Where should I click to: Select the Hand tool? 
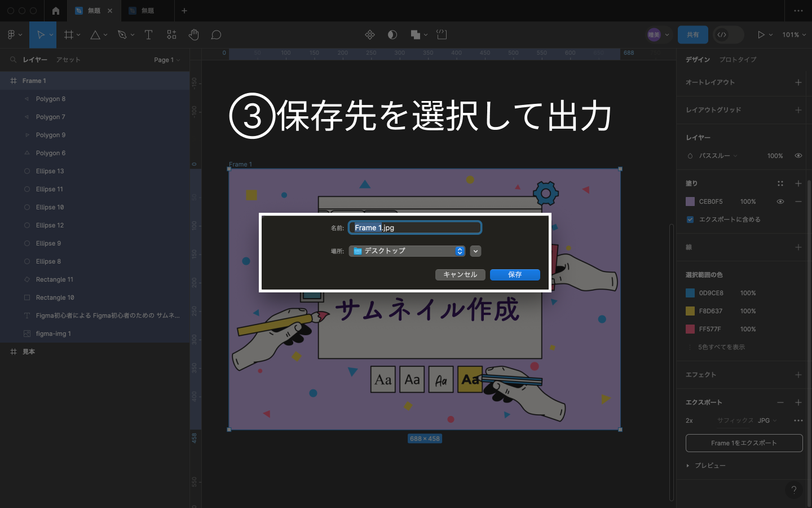pyautogui.click(x=193, y=35)
